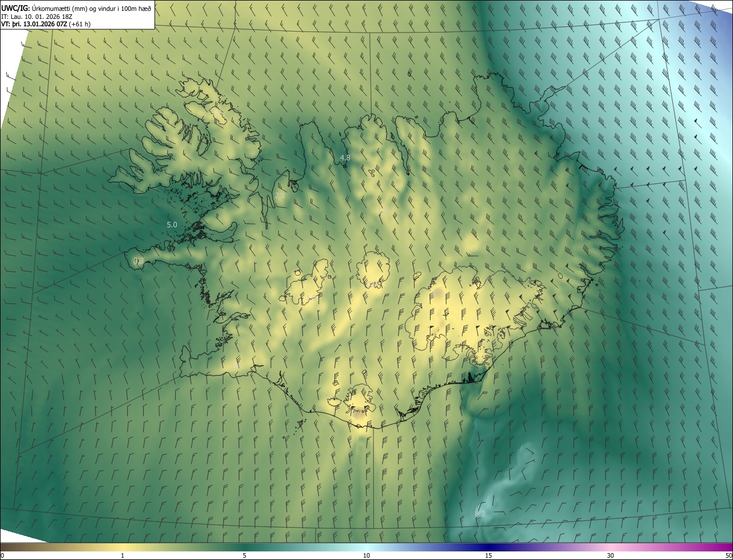Viewport: 733px width, 560px height.
Task: Click the '2.3' value label on the western peninsula tip
Action: click(138, 261)
